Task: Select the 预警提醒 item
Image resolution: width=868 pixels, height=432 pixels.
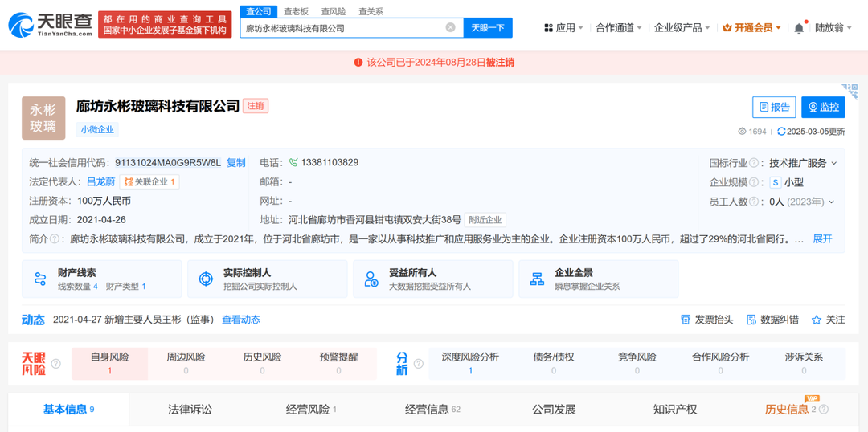Action: click(339, 364)
